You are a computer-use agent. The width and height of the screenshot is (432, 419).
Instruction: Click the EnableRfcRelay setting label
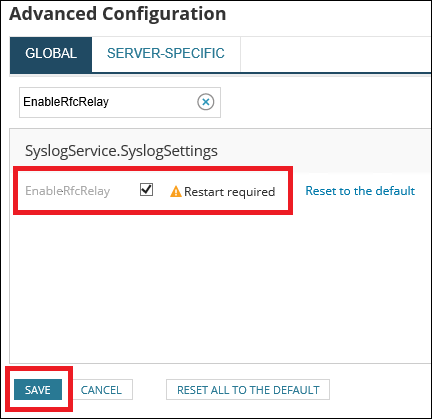pyautogui.click(x=68, y=191)
